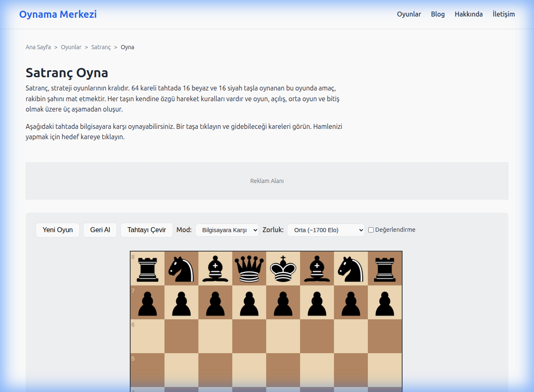The height and width of the screenshot is (392, 534).
Task: Expand the Zorluk difficulty dropdown
Action: (326, 230)
